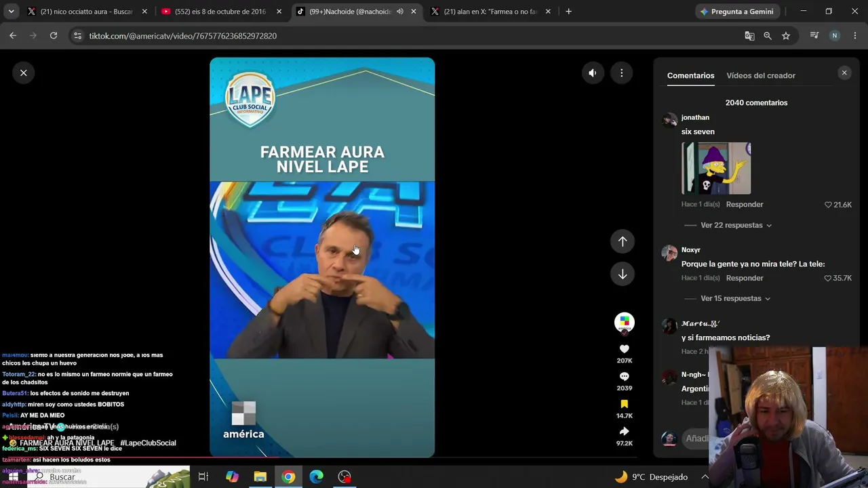Like the video with the heart icon
The width and height of the screenshot is (868, 488).
click(625, 348)
